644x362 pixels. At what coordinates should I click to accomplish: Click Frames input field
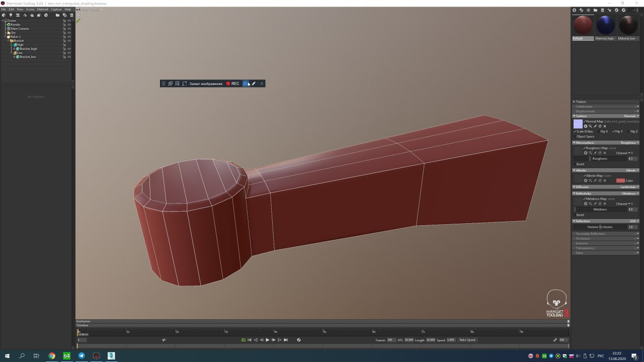[391, 340]
